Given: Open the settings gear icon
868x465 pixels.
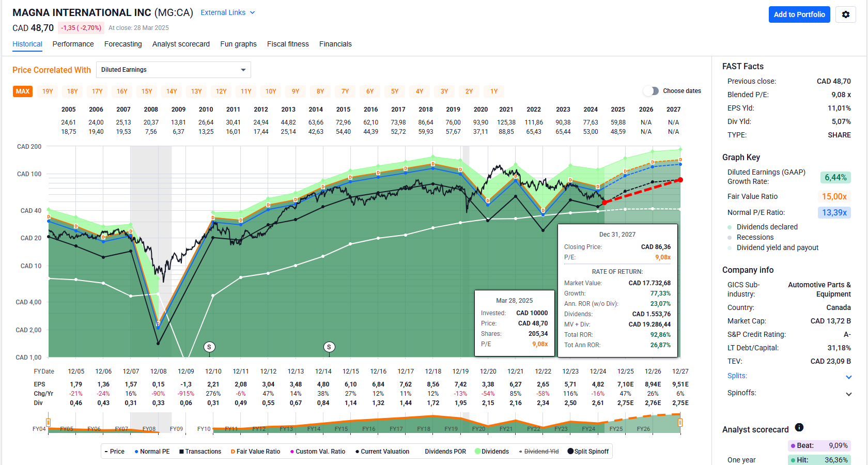Looking at the screenshot, I should tap(845, 14).
